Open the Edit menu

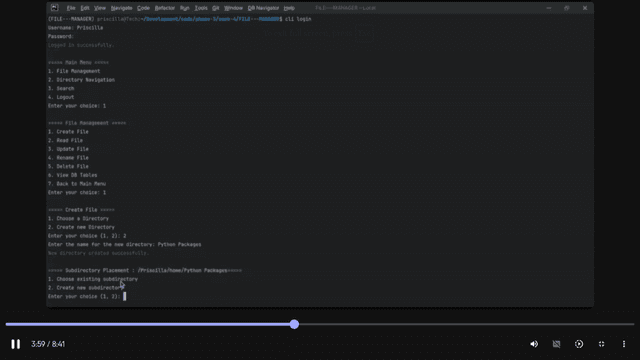[x=85, y=8]
